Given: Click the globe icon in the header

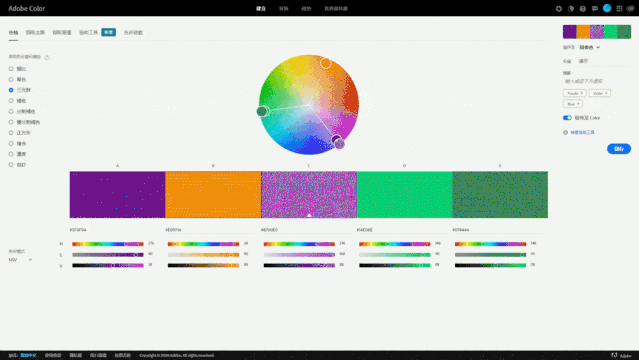Looking at the screenshot, I should (x=583, y=9).
